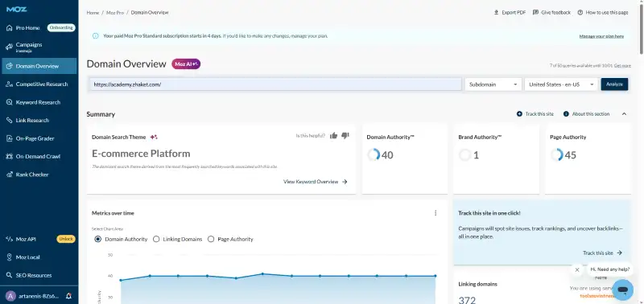Image resolution: width=644 pixels, height=304 pixels.
Task: Click the Get more queries link
Action: pos(622,66)
